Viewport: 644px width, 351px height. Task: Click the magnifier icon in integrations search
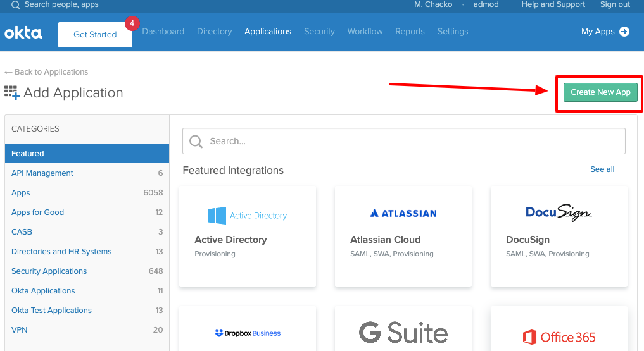pos(196,142)
